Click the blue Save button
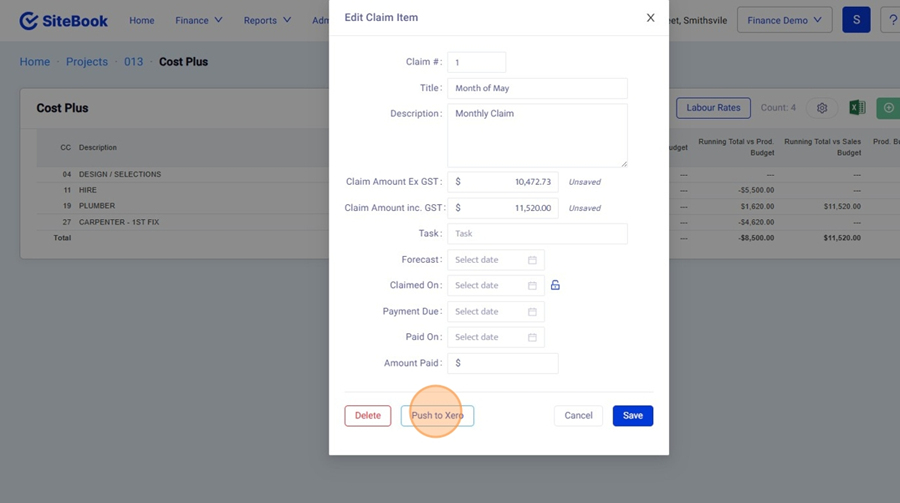This screenshot has width=900, height=503. pos(633,416)
